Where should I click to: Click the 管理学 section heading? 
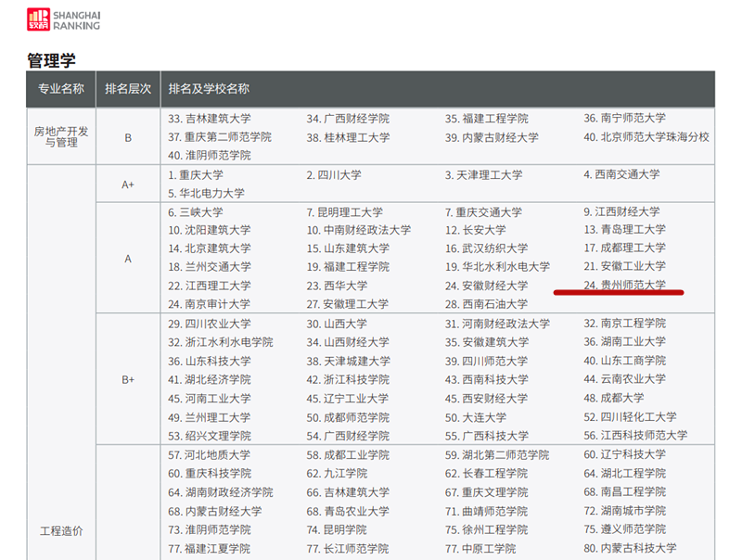pos(51,60)
